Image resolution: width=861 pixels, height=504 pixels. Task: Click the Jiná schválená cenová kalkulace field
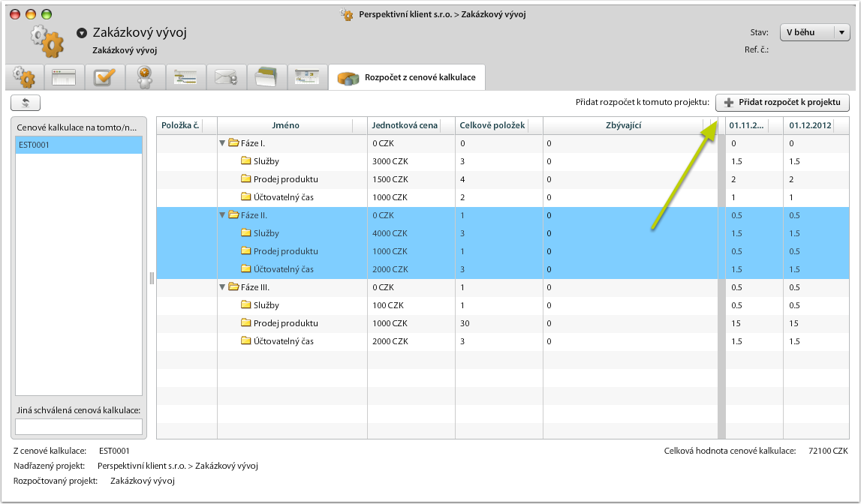(78, 426)
